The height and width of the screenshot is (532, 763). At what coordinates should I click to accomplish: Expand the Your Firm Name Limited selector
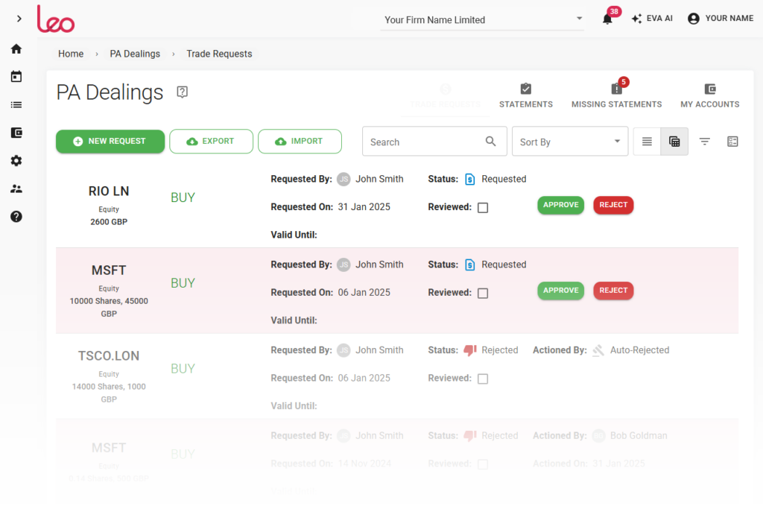pos(579,18)
